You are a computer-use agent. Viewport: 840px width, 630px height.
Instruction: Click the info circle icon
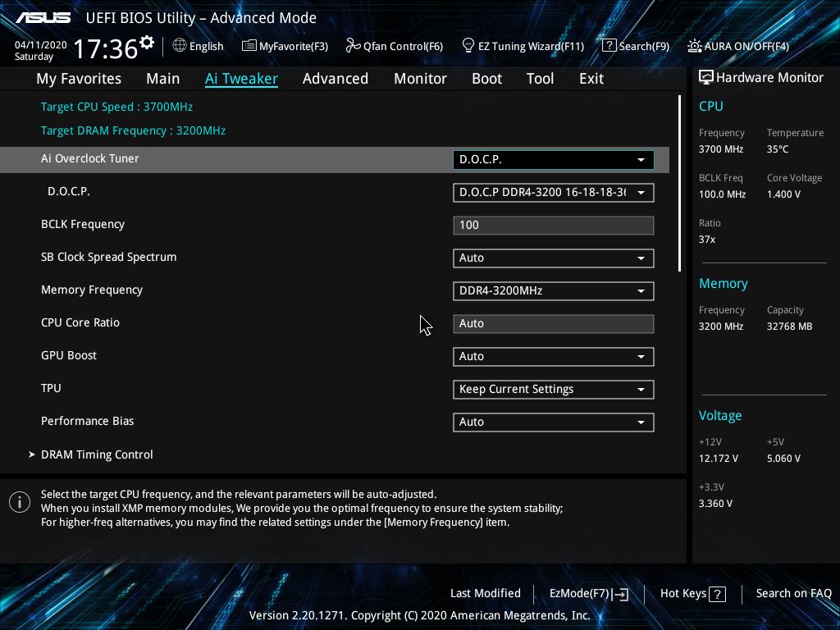tap(20, 502)
